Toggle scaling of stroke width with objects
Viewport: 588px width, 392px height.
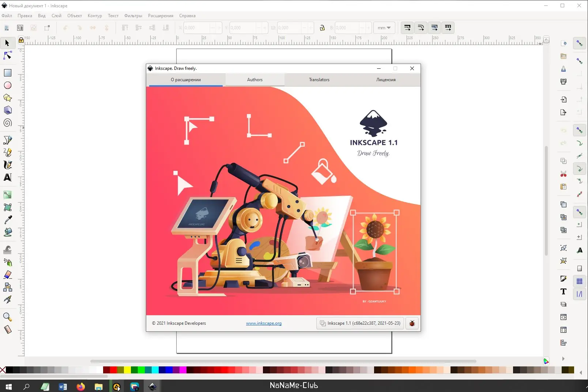(407, 28)
